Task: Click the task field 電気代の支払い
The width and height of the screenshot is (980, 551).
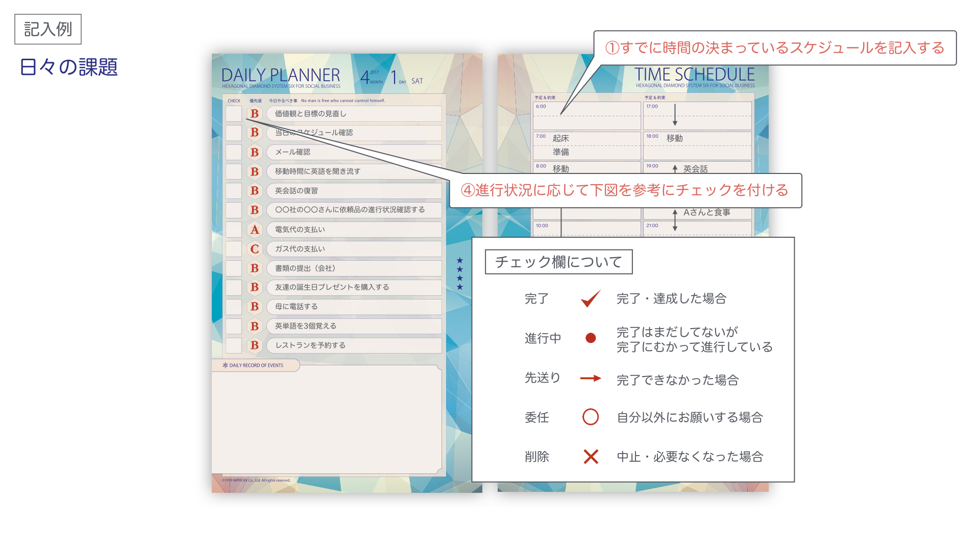Action: coord(354,230)
